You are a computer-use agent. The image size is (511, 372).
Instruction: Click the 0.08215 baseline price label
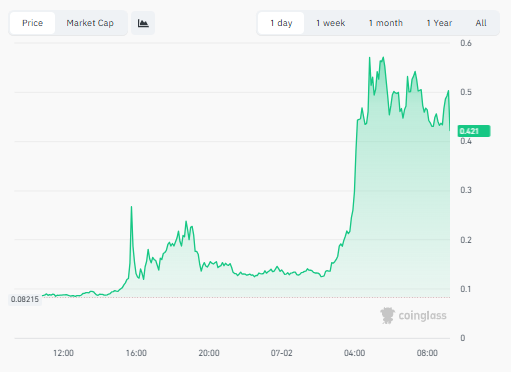[25, 299]
